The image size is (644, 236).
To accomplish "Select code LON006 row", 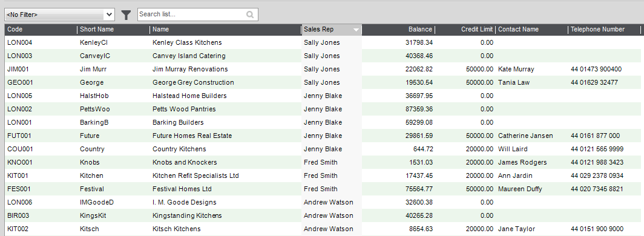I will pyautogui.click(x=322, y=202).
